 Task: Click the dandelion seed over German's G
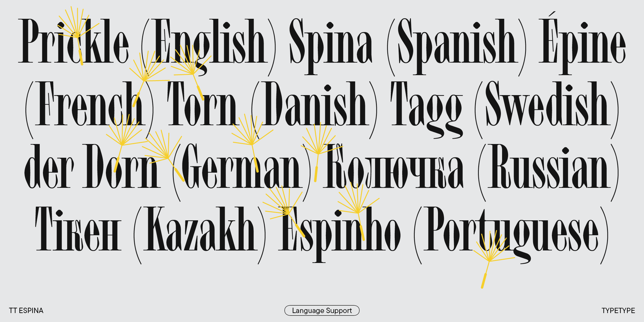(168, 157)
